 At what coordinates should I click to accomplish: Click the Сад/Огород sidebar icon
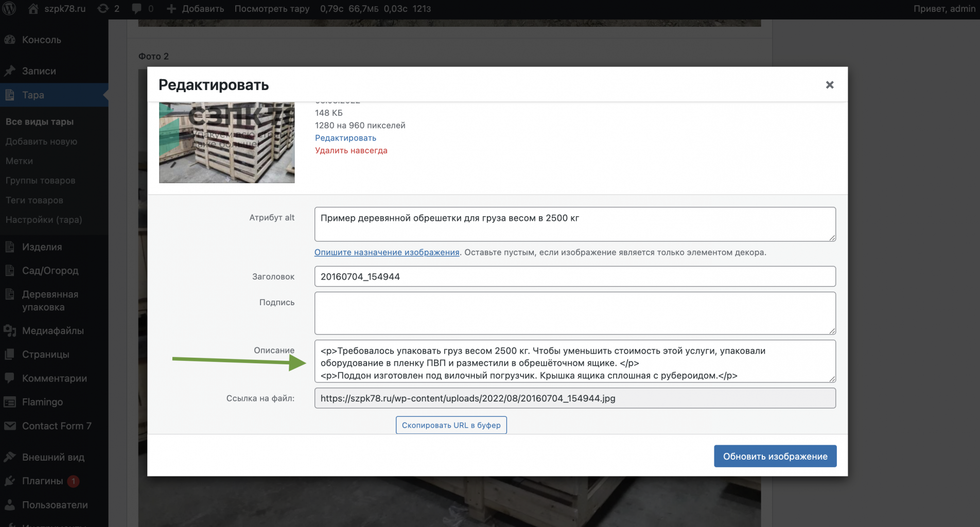coord(9,271)
